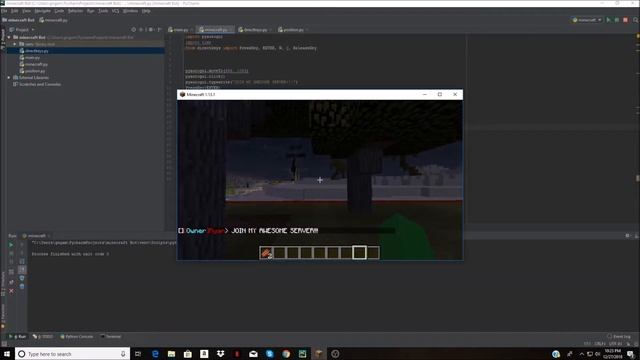640x360 pixels.
Task: Close the Run tab with red X
Action: [11, 291]
